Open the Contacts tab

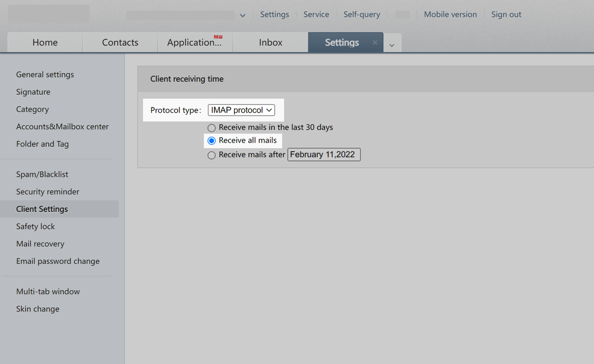point(120,43)
